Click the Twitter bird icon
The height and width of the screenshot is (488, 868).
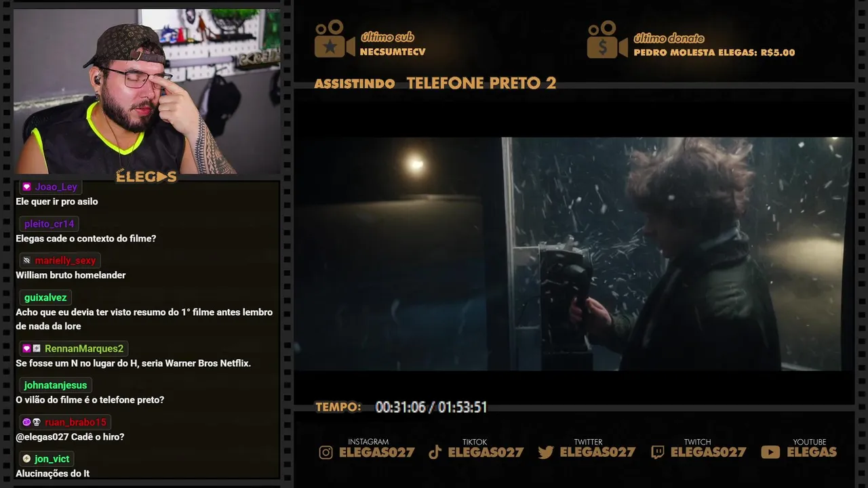(546, 453)
